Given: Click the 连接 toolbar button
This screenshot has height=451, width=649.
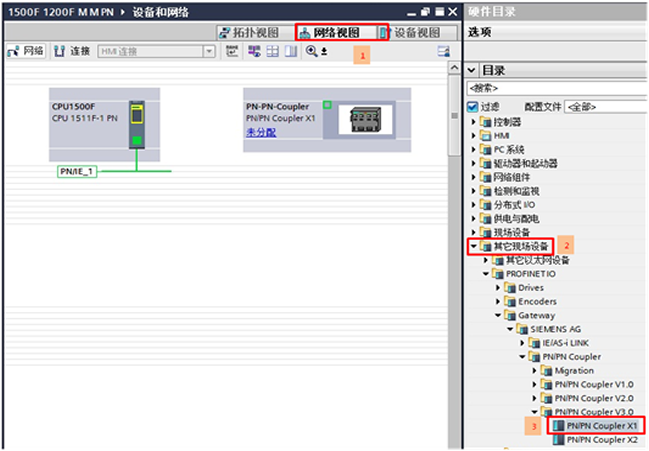Looking at the screenshot, I should [72, 51].
